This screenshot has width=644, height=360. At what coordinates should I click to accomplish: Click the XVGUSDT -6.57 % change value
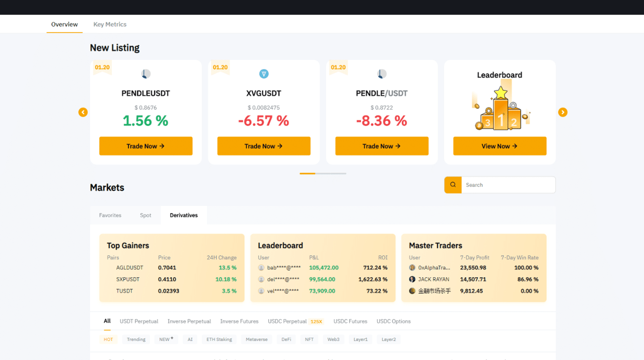pos(263,121)
